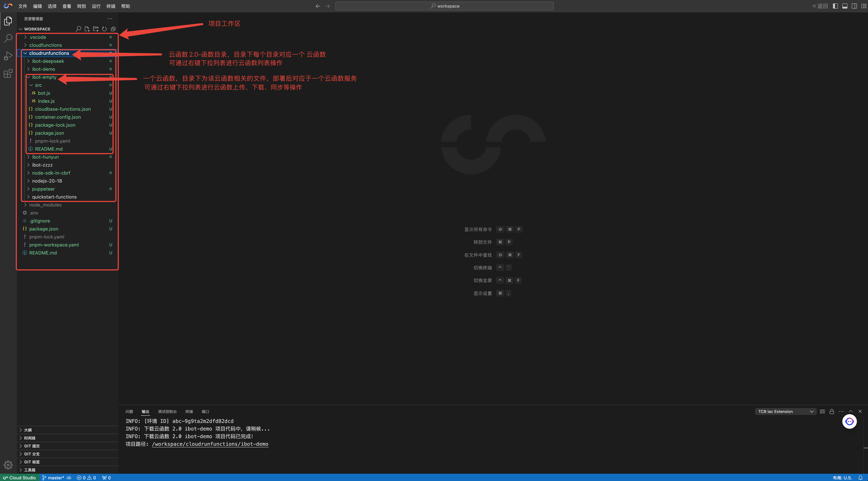Open the customize layout control
868x481 pixels.
point(864,6)
